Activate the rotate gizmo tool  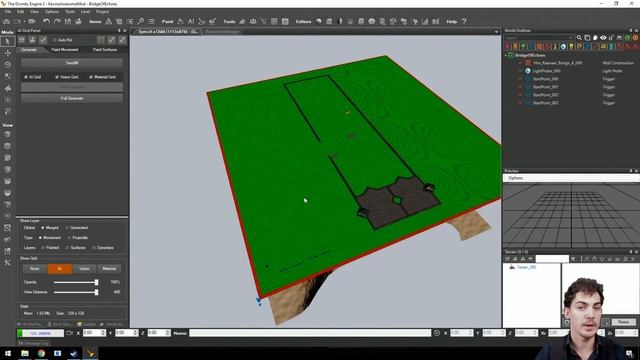pyautogui.click(x=7, y=64)
